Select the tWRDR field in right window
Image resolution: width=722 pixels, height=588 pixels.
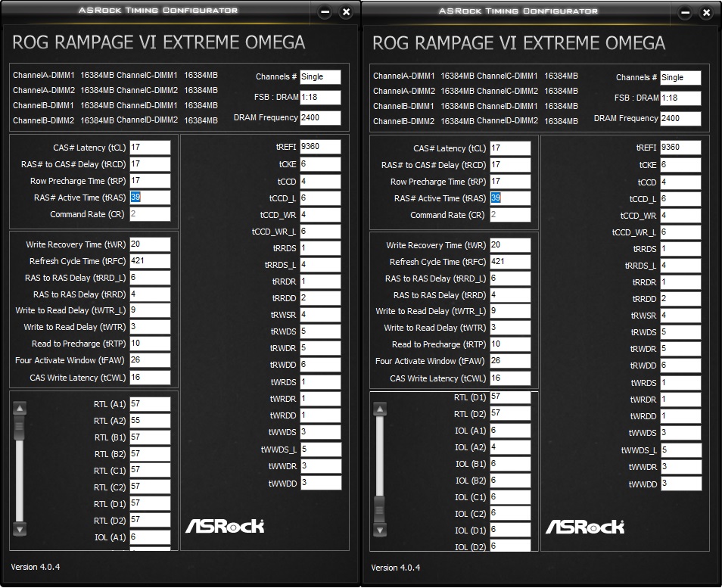point(680,400)
